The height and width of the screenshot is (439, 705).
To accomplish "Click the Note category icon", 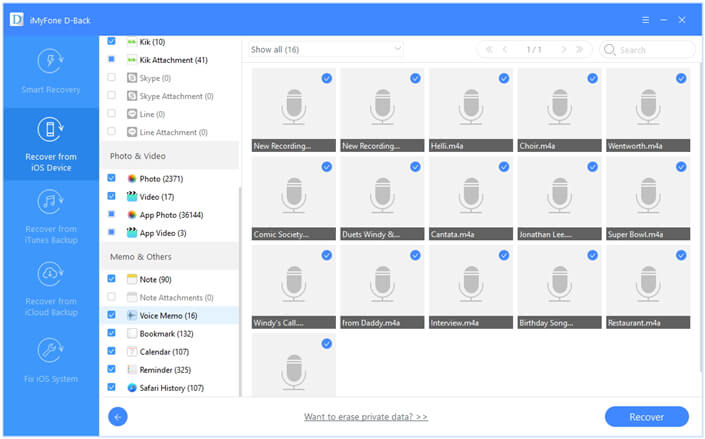I will tap(132, 279).
